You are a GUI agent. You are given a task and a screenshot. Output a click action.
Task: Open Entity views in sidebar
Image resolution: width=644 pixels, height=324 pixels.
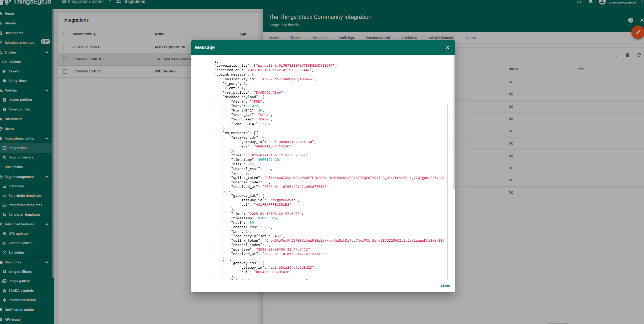[x=18, y=81]
